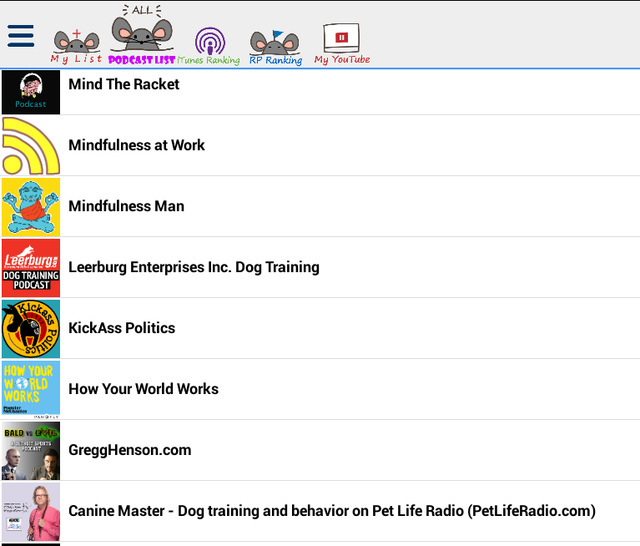This screenshot has height=546, width=640.
Task: Open Mind The Racket podcast artwork
Action: click(31, 92)
